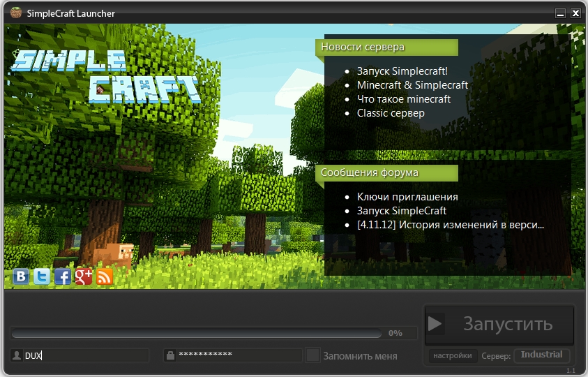This screenshot has height=377, width=588.
Task: Open news item Classic сервер
Action: pos(391,112)
